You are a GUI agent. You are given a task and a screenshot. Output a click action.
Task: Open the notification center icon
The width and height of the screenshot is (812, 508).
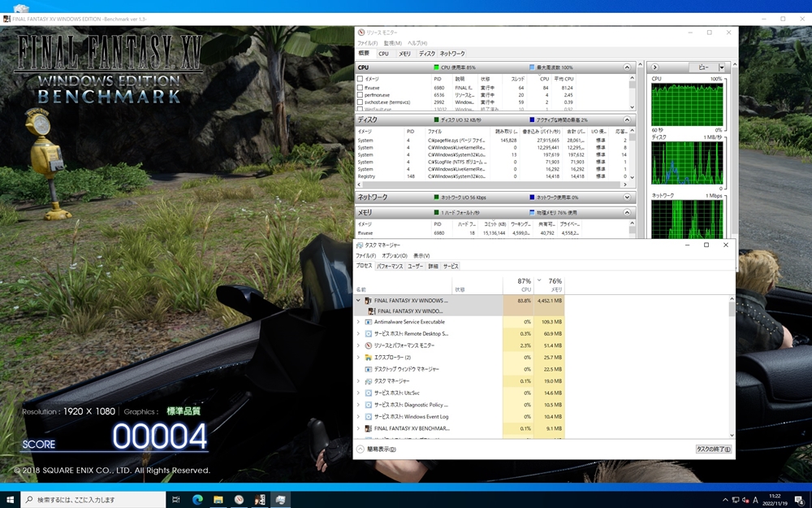[x=800, y=500]
